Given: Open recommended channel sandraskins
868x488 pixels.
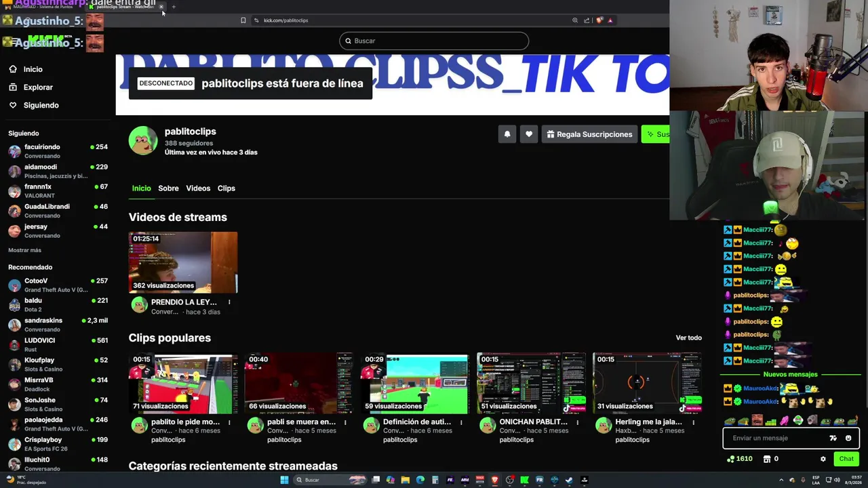Looking at the screenshot, I should [58, 325].
